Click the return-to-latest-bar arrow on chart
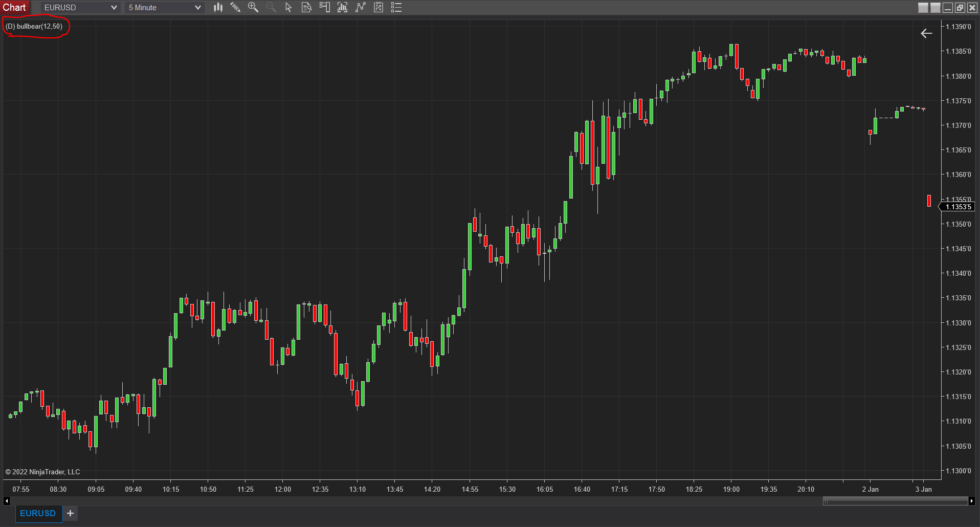This screenshot has height=527, width=980. point(926,34)
